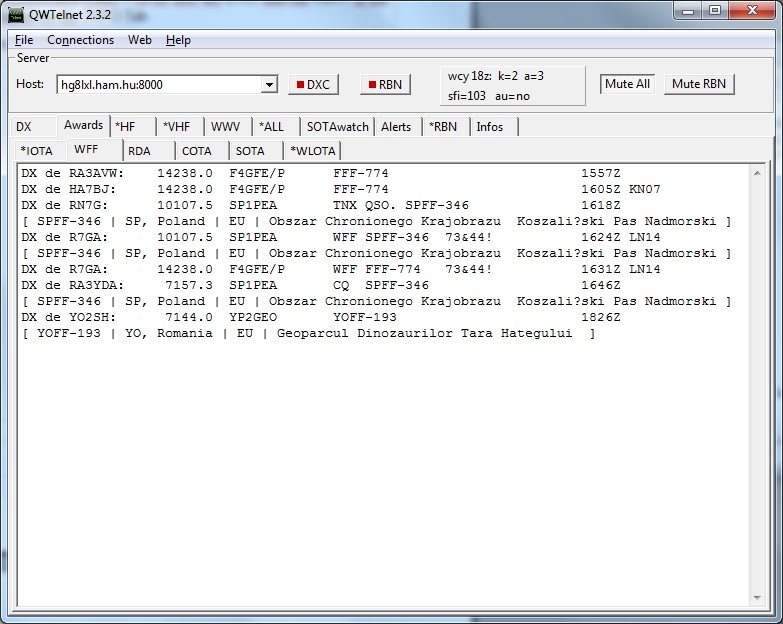Open the Connections menu
Image resolution: width=783 pixels, height=624 pixels.
click(80, 40)
